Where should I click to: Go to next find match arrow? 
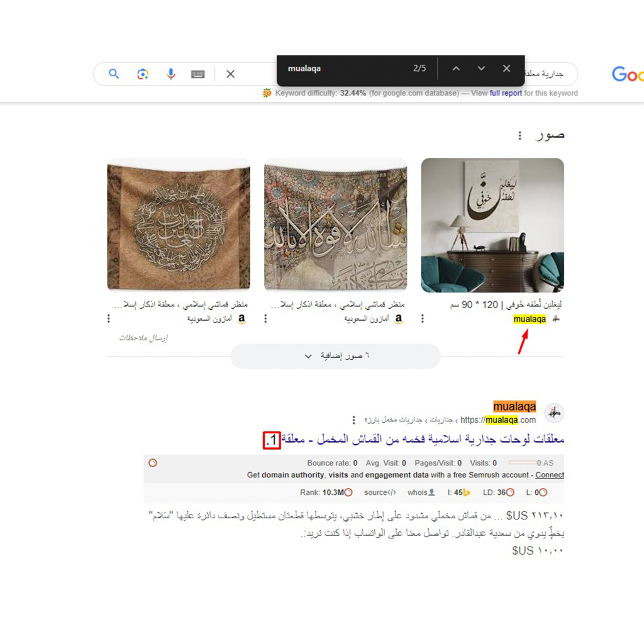click(x=481, y=69)
